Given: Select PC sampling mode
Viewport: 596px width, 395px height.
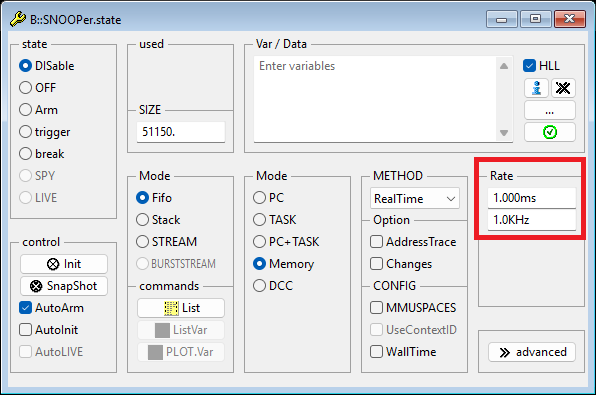Looking at the screenshot, I should [x=268, y=198].
